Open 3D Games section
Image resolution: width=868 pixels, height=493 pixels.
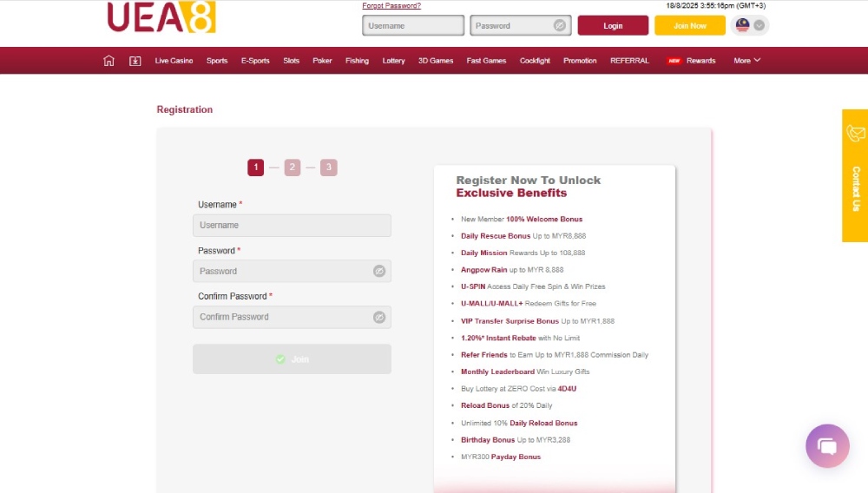tap(436, 61)
